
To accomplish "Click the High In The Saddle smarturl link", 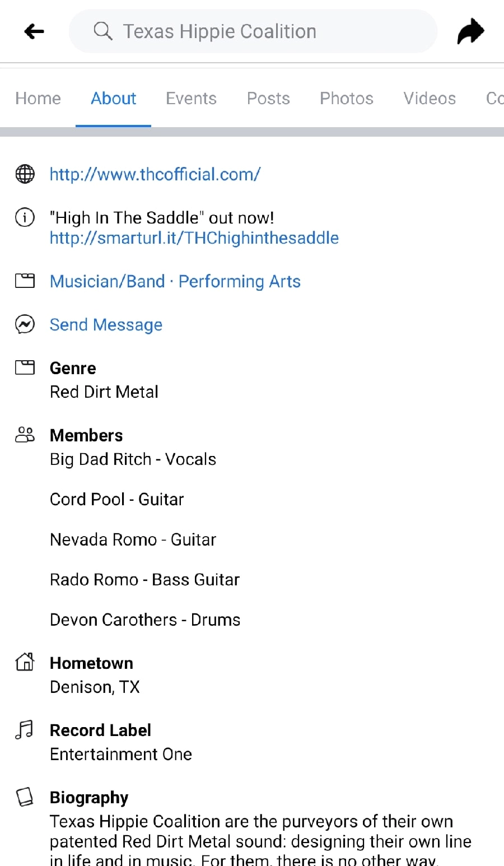I will 194,238.
